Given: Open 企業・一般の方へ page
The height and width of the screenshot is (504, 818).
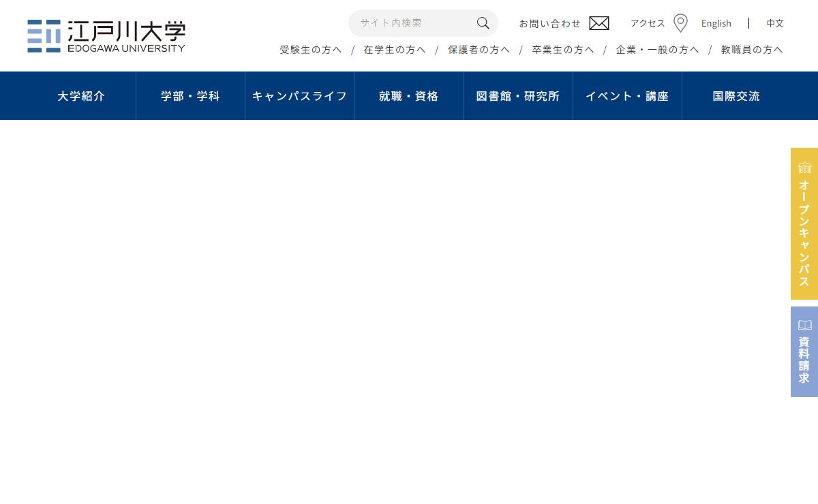Looking at the screenshot, I should pos(658,50).
